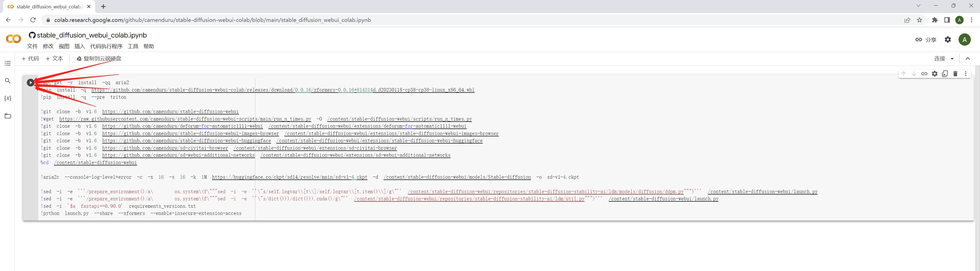Open the find and replace panel
Screen dimensions: 980x271
[8, 81]
